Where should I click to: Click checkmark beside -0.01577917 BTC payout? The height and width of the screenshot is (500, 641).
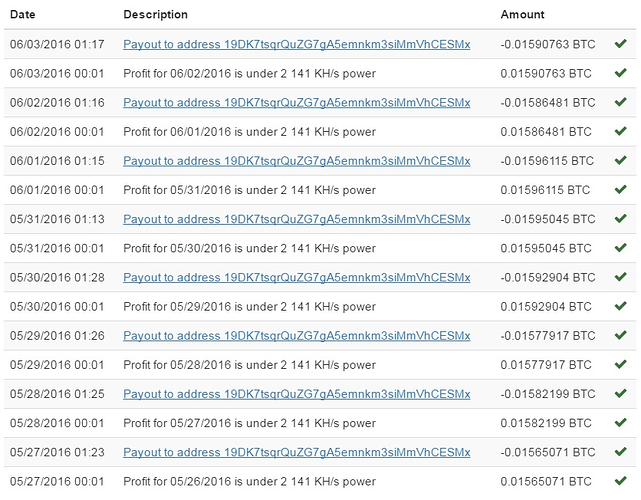pos(621,335)
